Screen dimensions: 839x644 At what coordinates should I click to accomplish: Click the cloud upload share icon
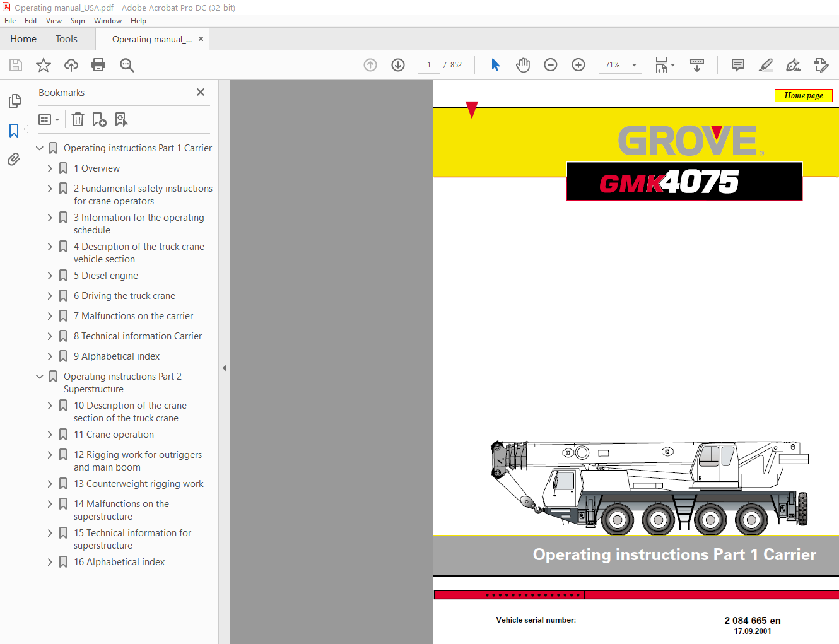tap(71, 65)
